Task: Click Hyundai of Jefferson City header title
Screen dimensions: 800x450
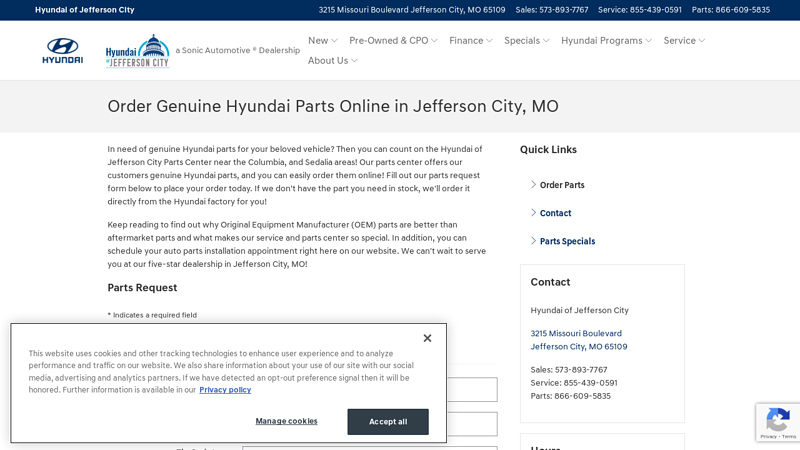Action: click(85, 10)
